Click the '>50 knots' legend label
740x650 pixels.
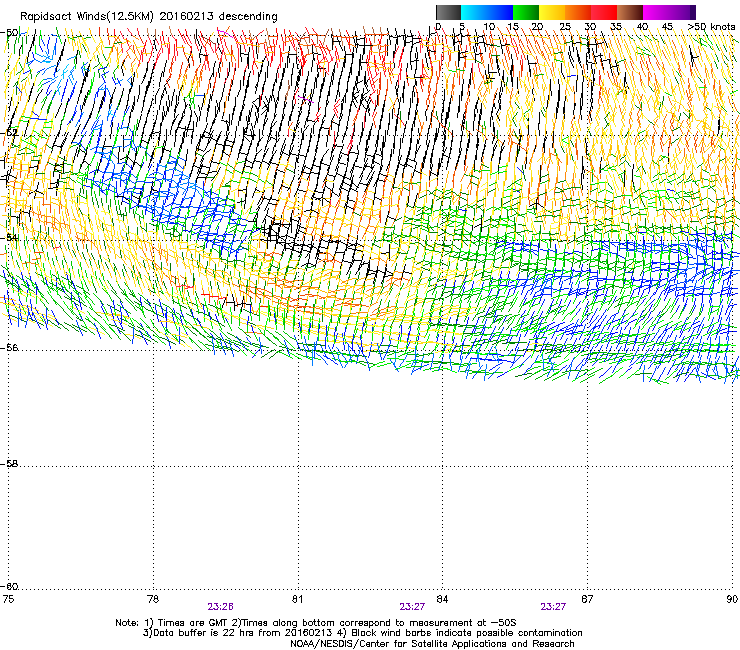pyautogui.click(x=711, y=27)
